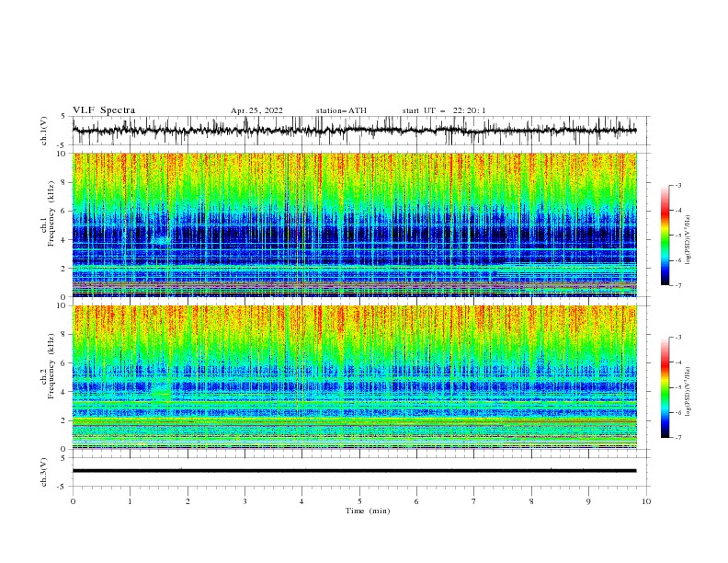Viewport: 728px width, 563px height.
Task: Click the ch.1 voltage waveform trace
Action: coord(354,131)
